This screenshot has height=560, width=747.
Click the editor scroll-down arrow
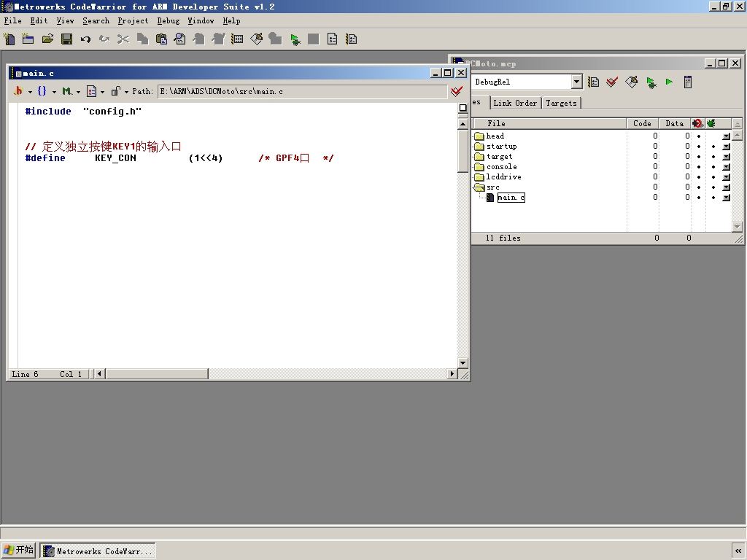click(x=462, y=363)
